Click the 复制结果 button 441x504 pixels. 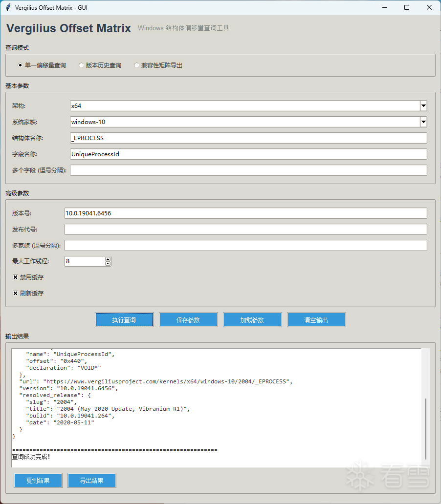(38, 481)
